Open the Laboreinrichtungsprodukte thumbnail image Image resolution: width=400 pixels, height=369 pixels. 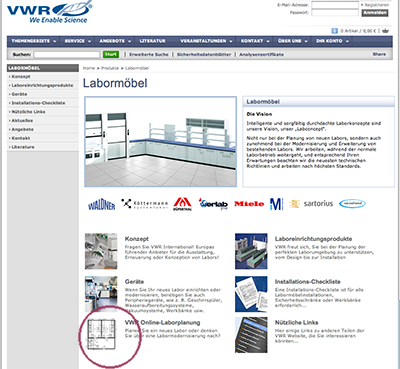tap(251, 251)
